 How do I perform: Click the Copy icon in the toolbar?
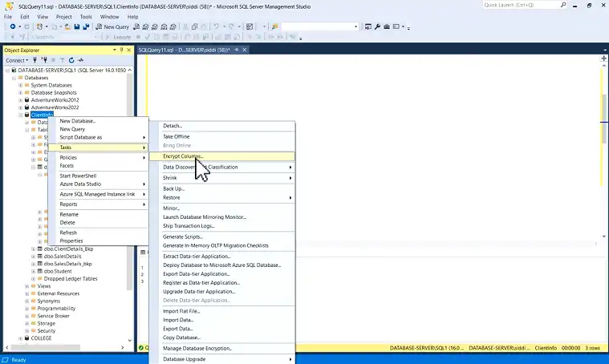[195, 26]
